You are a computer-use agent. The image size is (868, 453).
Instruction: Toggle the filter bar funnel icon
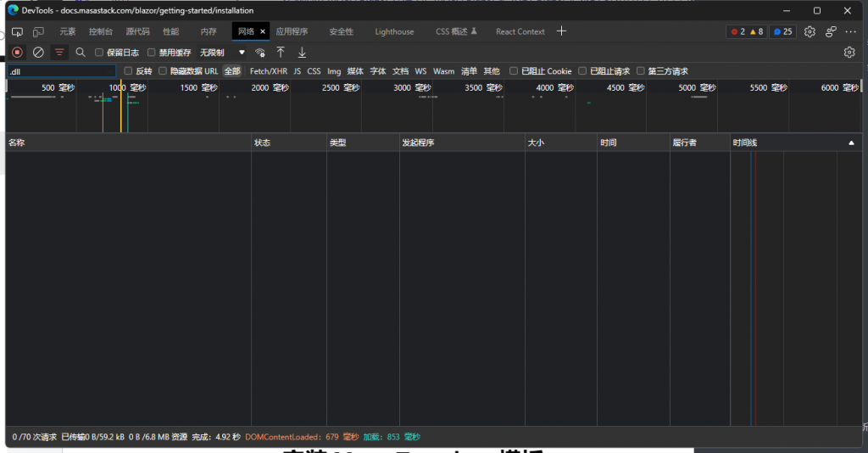[59, 52]
